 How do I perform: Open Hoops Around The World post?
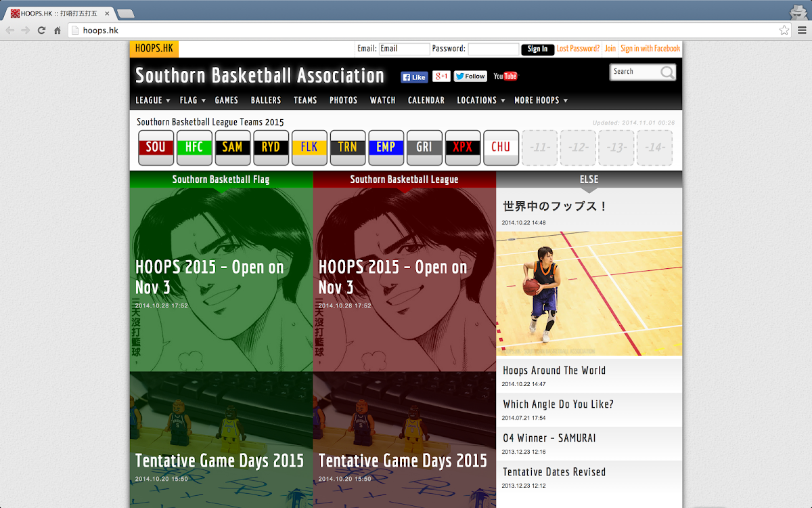(554, 371)
